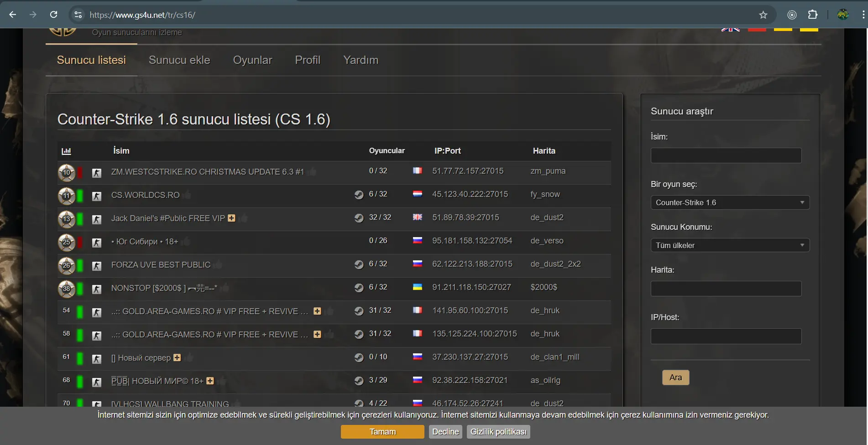
Task: Click the Harita column header
Action: 544,151
